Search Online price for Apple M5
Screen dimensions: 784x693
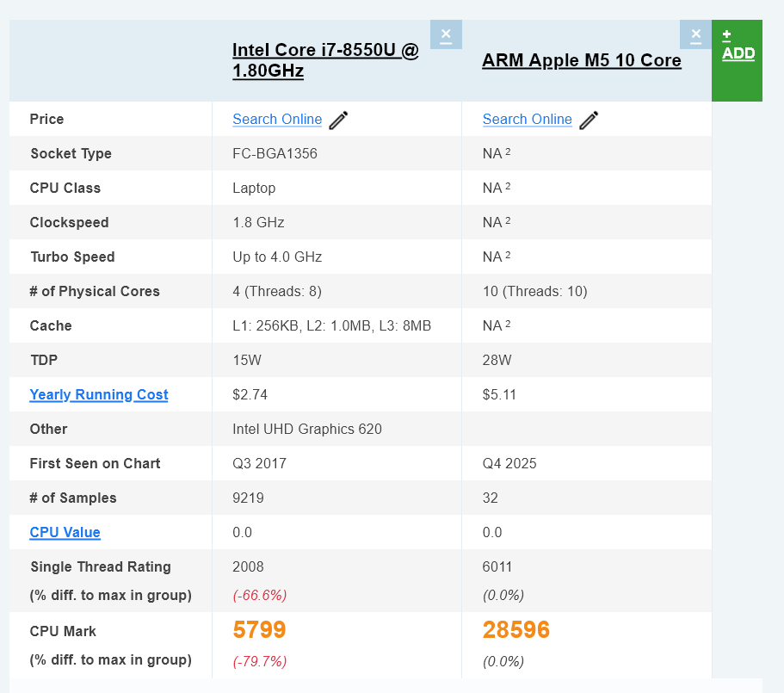tap(527, 119)
